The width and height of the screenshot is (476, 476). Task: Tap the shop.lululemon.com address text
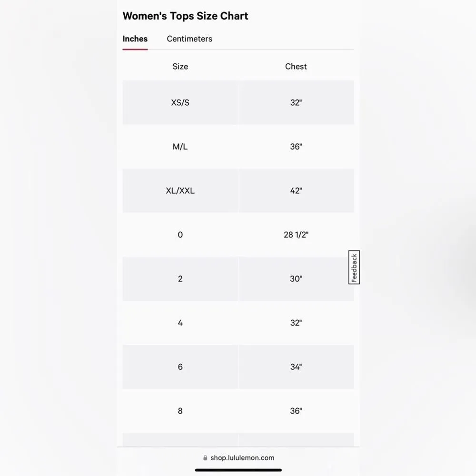point(242,458)
